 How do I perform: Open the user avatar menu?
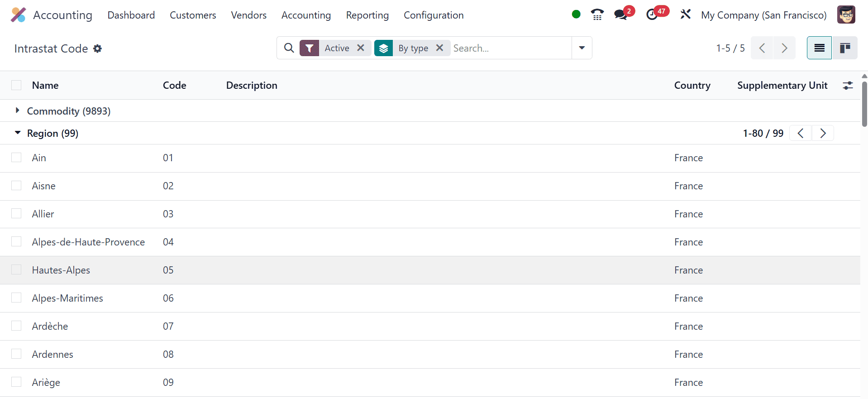846,14
